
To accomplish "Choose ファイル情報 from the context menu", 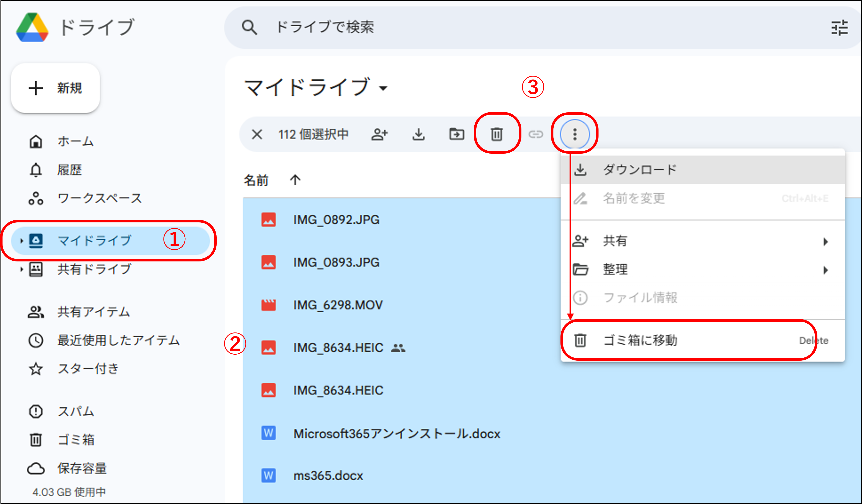I will coord(703,298).
